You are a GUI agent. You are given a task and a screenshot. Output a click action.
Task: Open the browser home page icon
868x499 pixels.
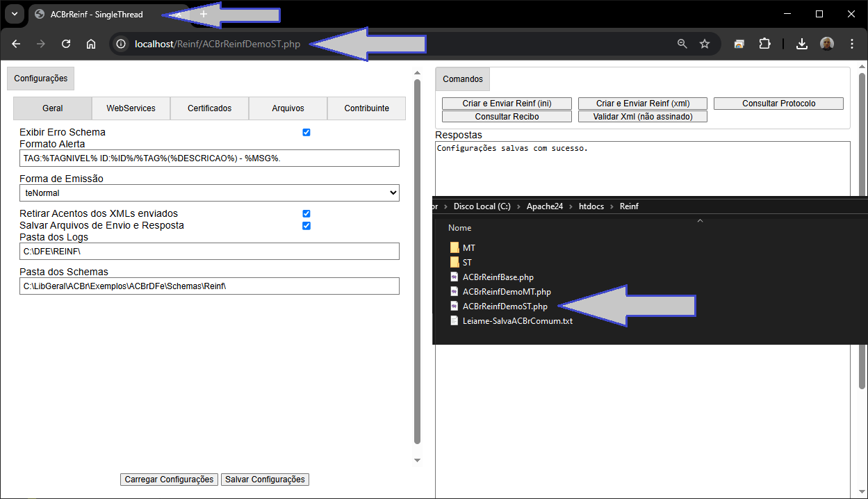(x=91, y=44)
